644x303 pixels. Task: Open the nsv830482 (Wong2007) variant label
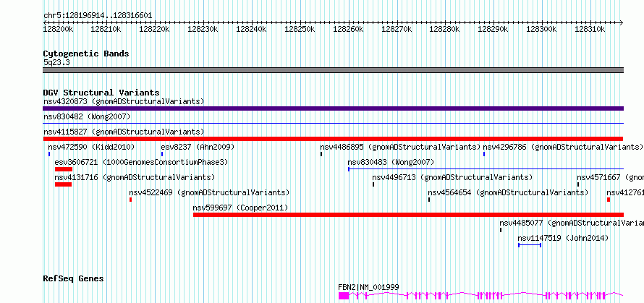tap(87, 117)
